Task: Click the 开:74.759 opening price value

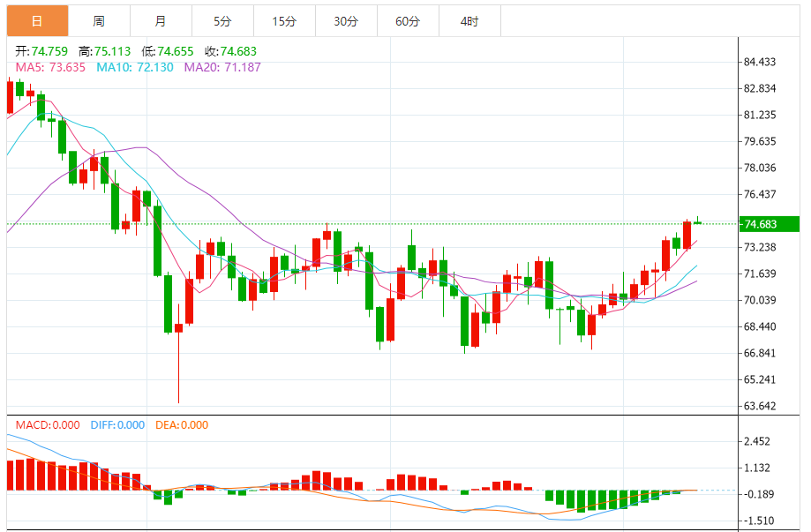Action: [x=41, y=51]
